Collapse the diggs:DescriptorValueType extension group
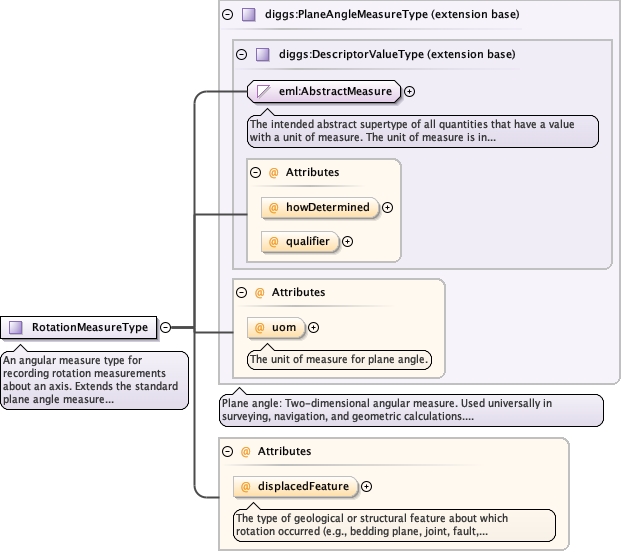Image resolution: width=622 pixels, height=552 pixels. 241,54
